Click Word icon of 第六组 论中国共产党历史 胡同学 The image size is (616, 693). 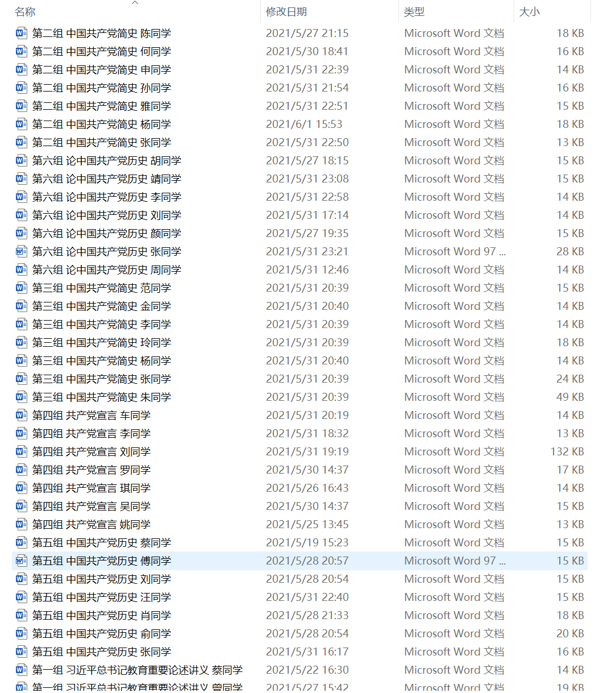pos(22,161)
